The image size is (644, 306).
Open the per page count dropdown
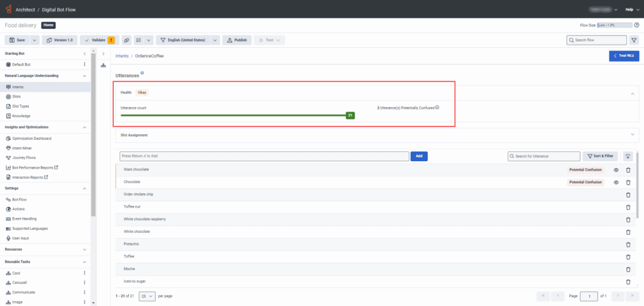pos(147,295)
